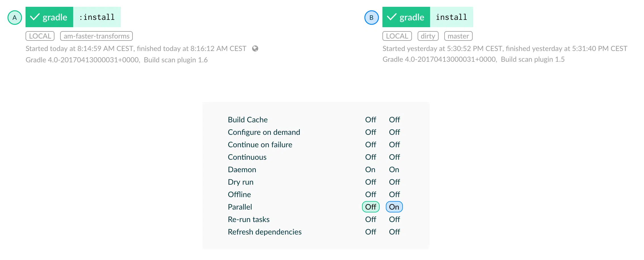Click the highlighted Parallel On value for build B
644x260 pixels.
(x=394, y=207)
